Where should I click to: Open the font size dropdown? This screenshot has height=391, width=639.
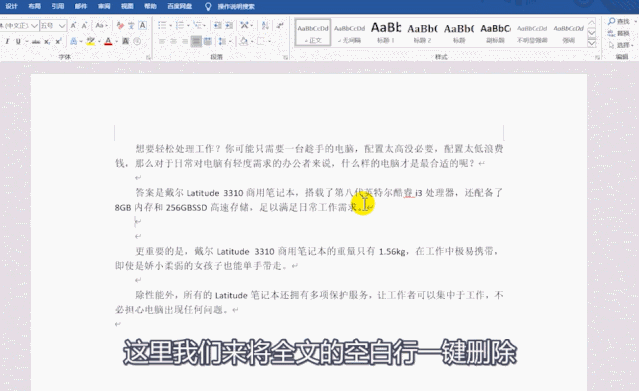(62, 26)
